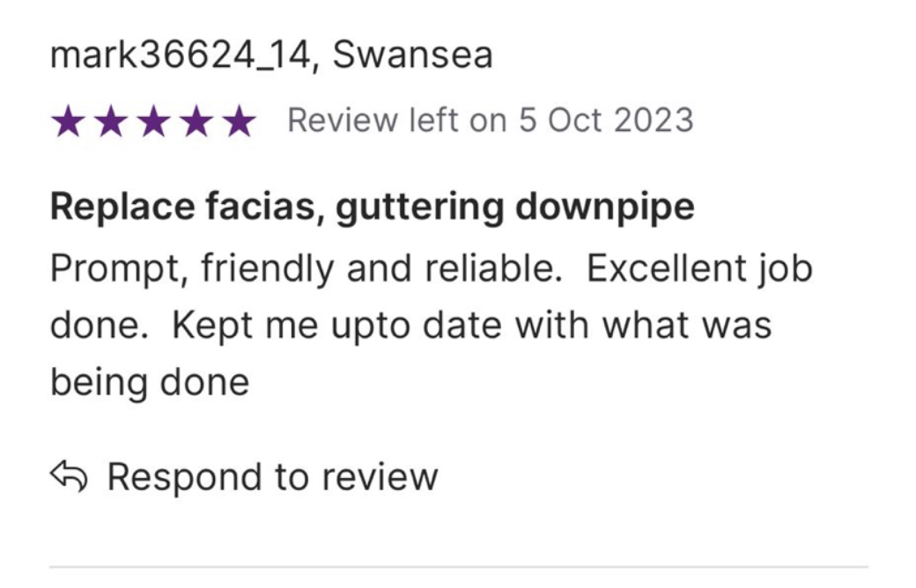
Task: Click the word reliable in review body
Action: tap(492, 268)
